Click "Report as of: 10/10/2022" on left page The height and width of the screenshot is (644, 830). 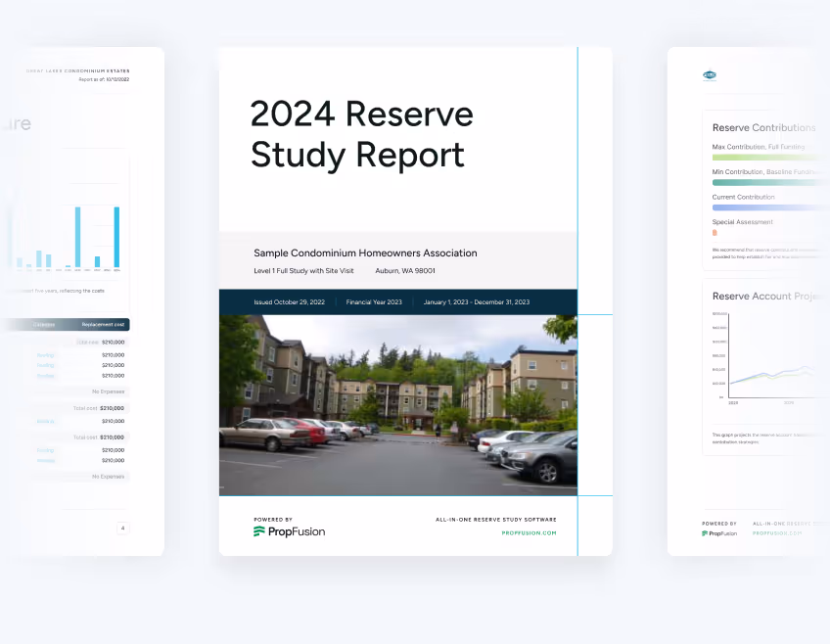pyautogui.click(x=104, y=79)
